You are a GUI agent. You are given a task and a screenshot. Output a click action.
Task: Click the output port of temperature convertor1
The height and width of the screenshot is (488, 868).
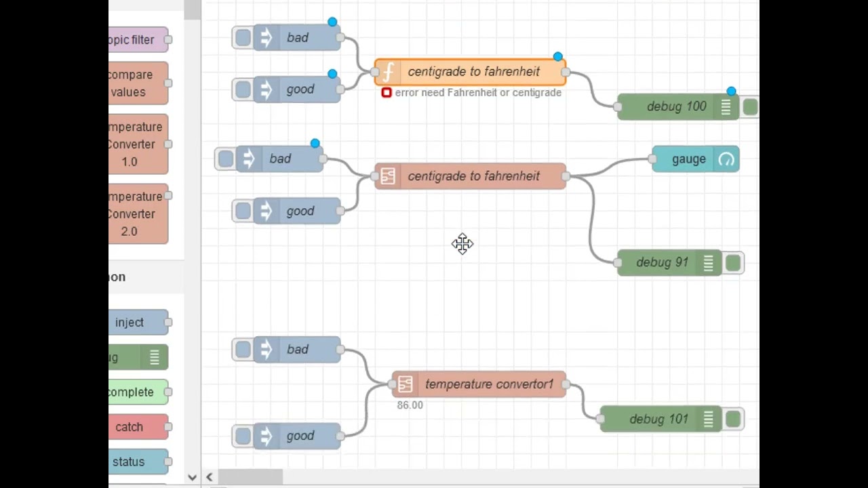[566, 384]
